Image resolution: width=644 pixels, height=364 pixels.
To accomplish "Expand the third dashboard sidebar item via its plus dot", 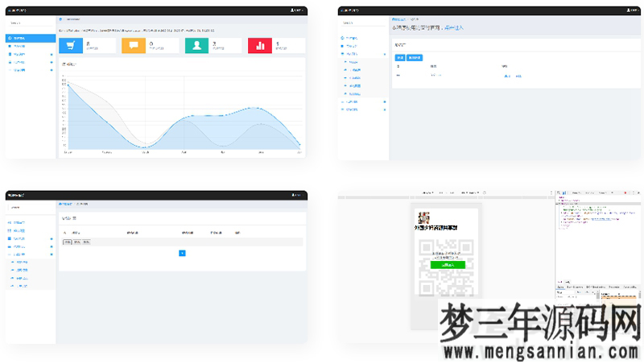I will point(52,54).
